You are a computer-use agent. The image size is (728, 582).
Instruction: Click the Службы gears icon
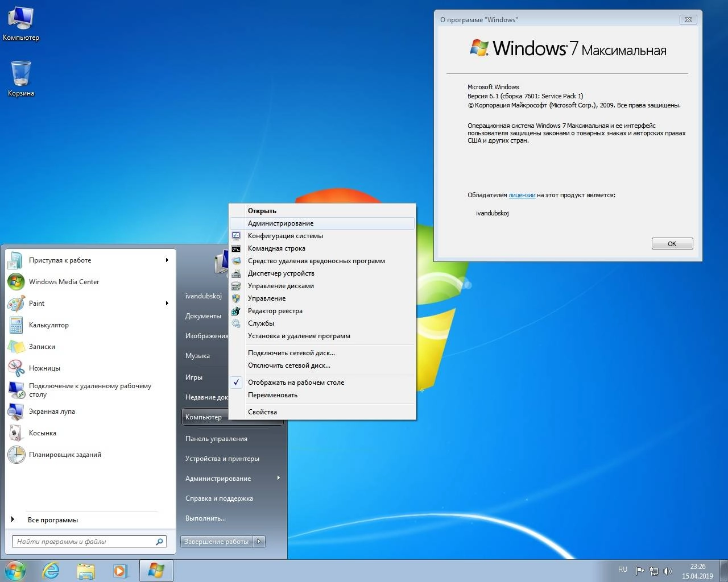236,323
